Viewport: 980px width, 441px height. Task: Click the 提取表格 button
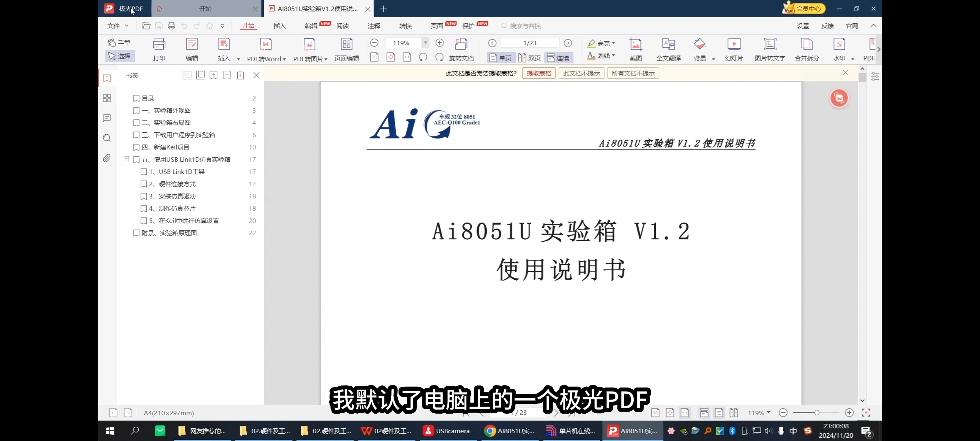539,73
